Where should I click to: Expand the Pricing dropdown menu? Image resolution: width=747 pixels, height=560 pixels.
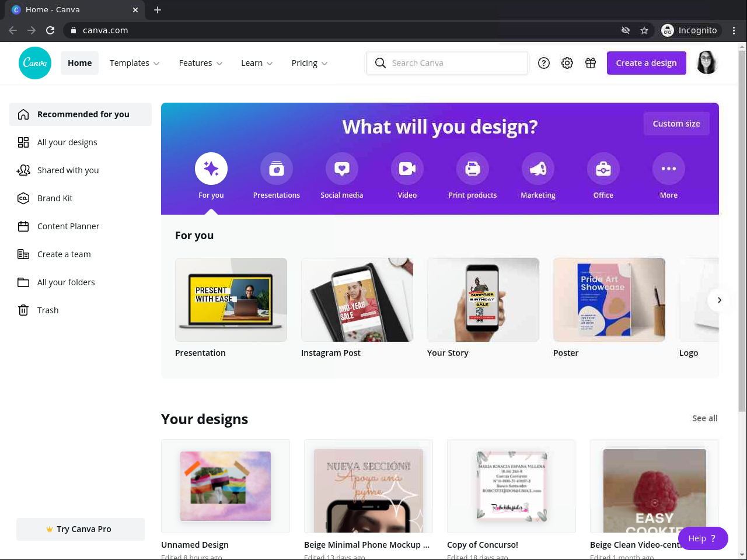[x=309, y=63]
